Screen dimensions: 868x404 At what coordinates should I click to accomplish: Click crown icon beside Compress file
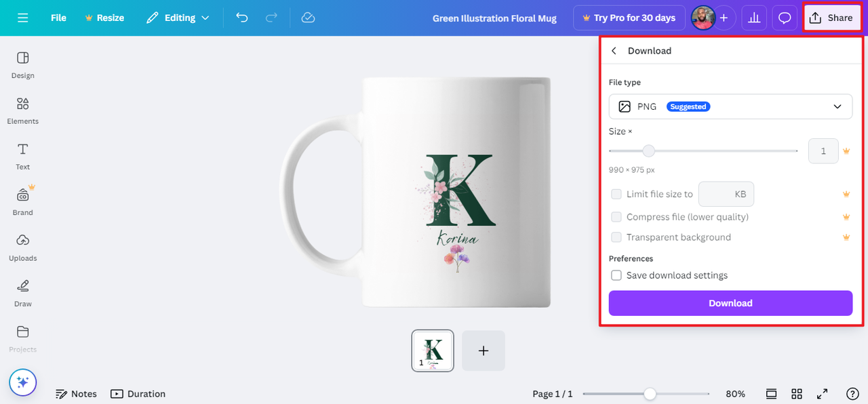846,217
